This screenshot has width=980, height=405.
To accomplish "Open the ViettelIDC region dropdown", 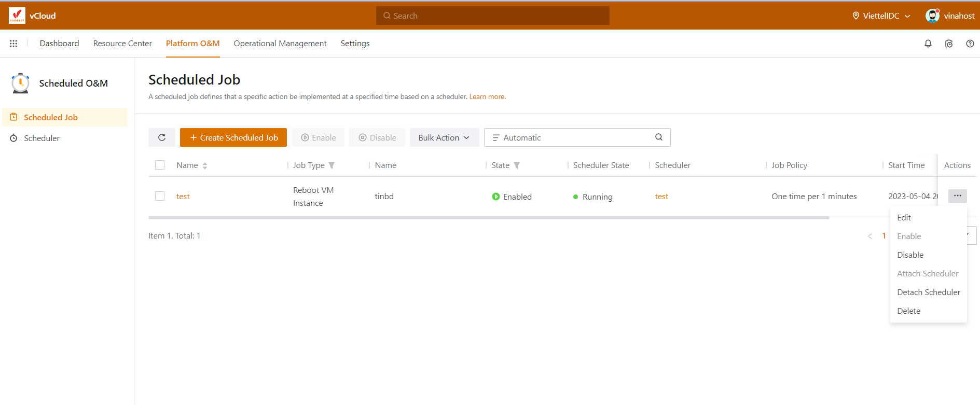I will (x=881, y=16).
